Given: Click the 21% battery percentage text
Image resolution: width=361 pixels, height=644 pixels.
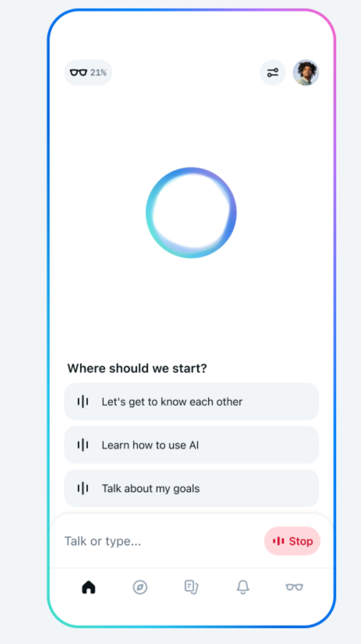Looking at the screenshot, I should pos(99,73).
